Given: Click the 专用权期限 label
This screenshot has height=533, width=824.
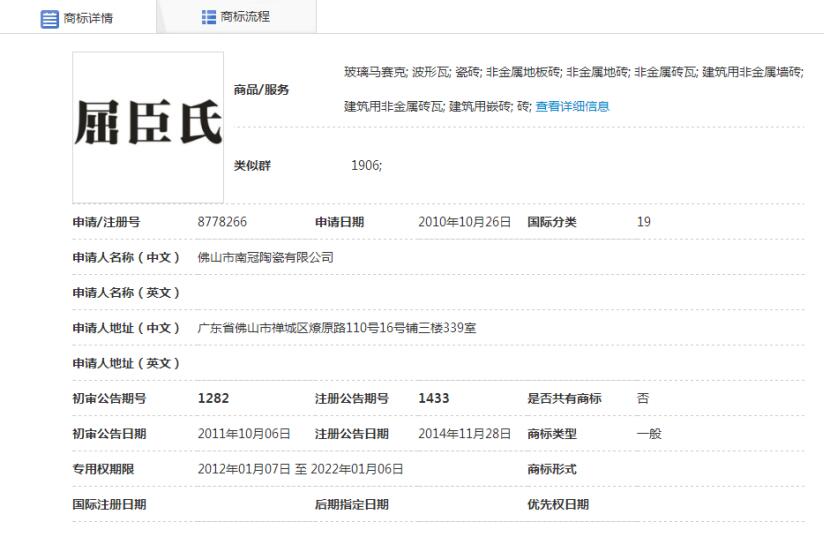Looking at the screenshot, I should (x=103, y=469).
